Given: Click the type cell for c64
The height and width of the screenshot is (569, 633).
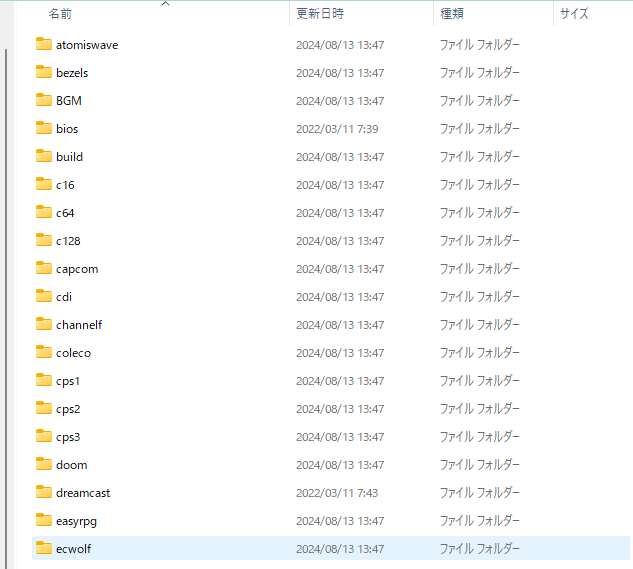Looking at the screenshot, I should pyautogui.click(x=479, y=213).
